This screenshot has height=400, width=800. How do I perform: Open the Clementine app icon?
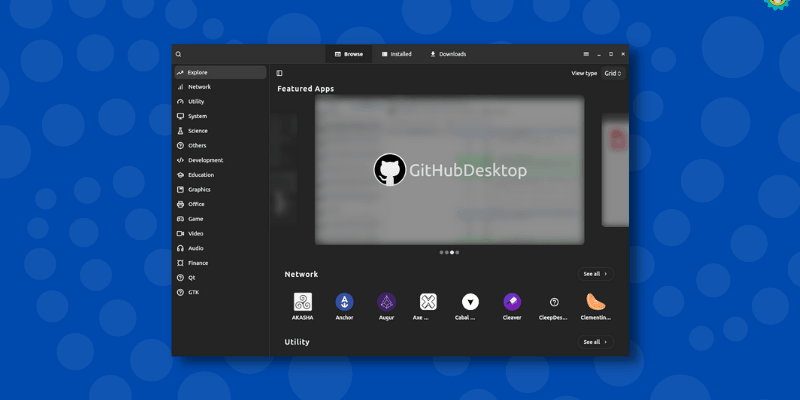pos(595,302)
